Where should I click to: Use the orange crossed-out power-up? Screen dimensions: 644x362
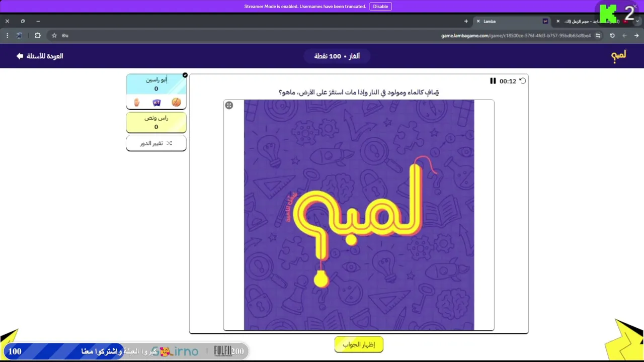tap(176, 102)
